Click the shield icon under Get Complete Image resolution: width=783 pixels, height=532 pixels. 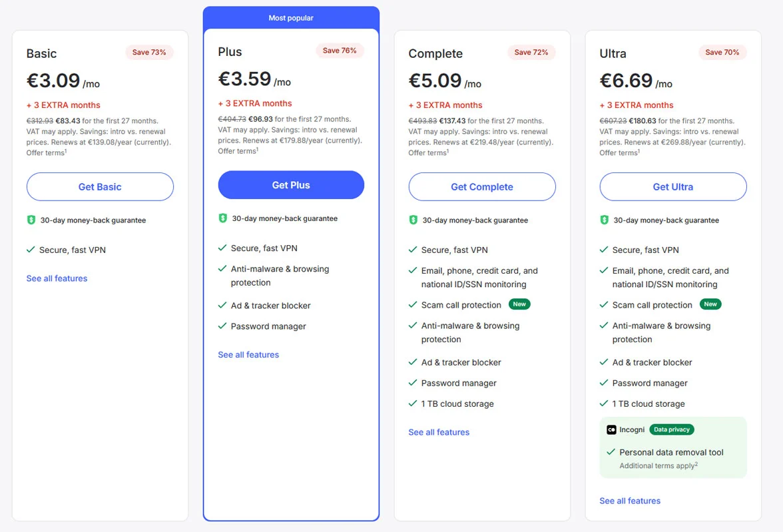click(413, 220)
